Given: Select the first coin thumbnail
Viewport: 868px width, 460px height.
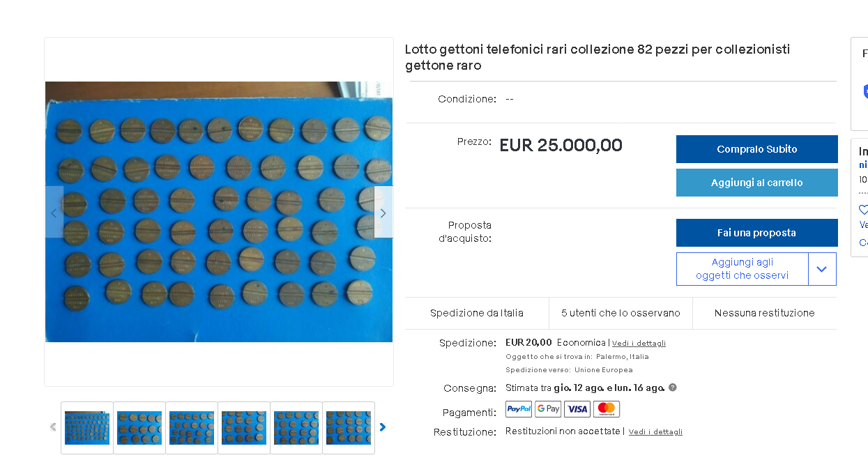Looking at the screenshot, I should [87, 428].
